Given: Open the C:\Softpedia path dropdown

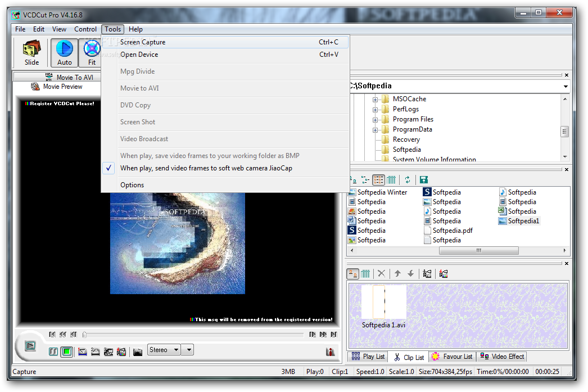Looking at the screenshot, I should point(565,86).
